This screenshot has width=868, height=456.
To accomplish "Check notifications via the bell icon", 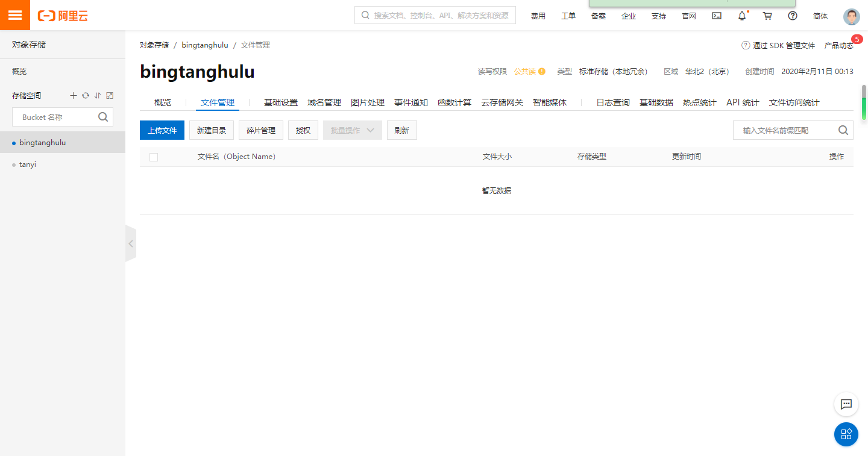I will 741,16.
